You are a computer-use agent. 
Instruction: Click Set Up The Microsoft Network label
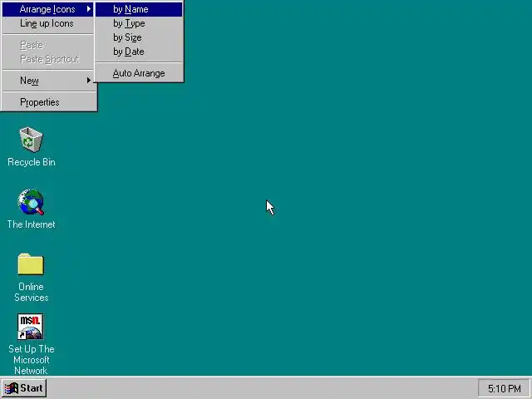32,360
